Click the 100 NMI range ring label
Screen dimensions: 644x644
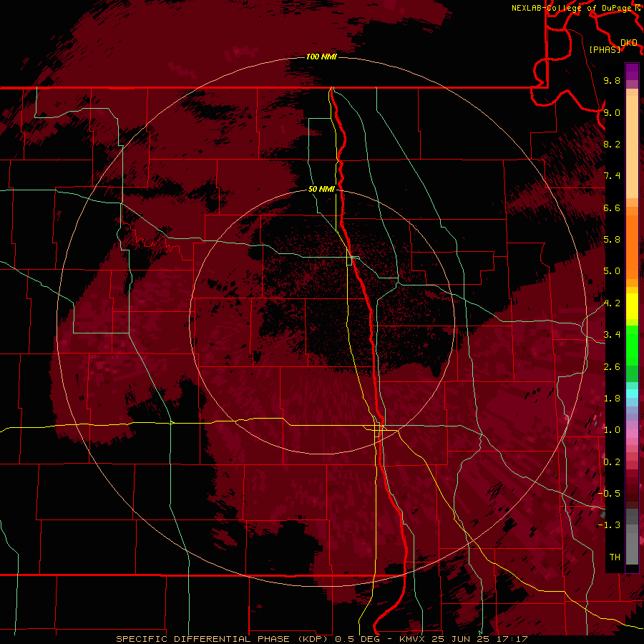[x=321, y=57]
